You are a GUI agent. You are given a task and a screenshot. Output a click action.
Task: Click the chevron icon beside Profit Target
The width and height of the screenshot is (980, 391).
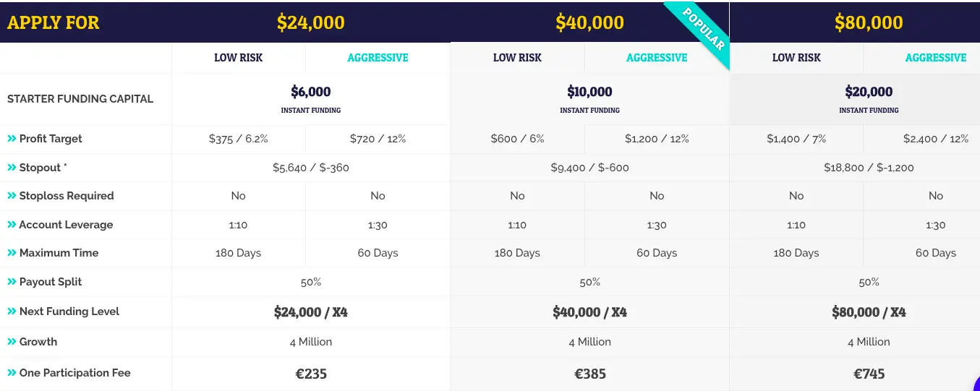12,139
